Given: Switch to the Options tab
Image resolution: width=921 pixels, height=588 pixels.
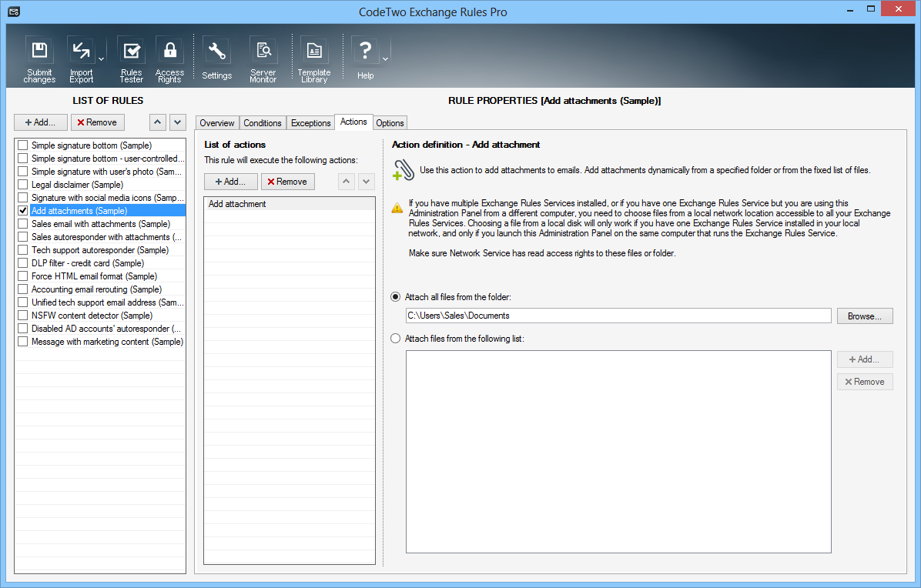Looking at the screenshot, I should (x=390, y=122).
